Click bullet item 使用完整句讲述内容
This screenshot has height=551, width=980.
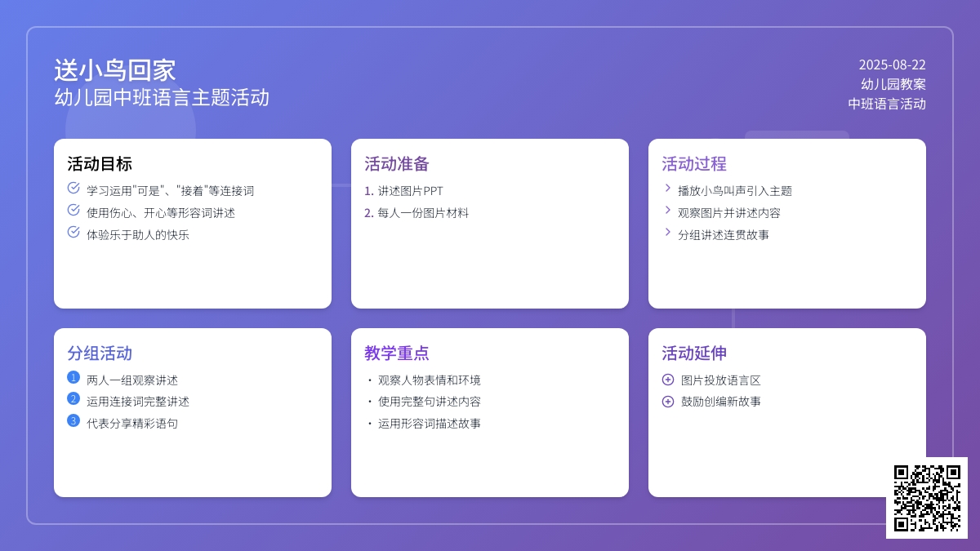click(423, 402)
